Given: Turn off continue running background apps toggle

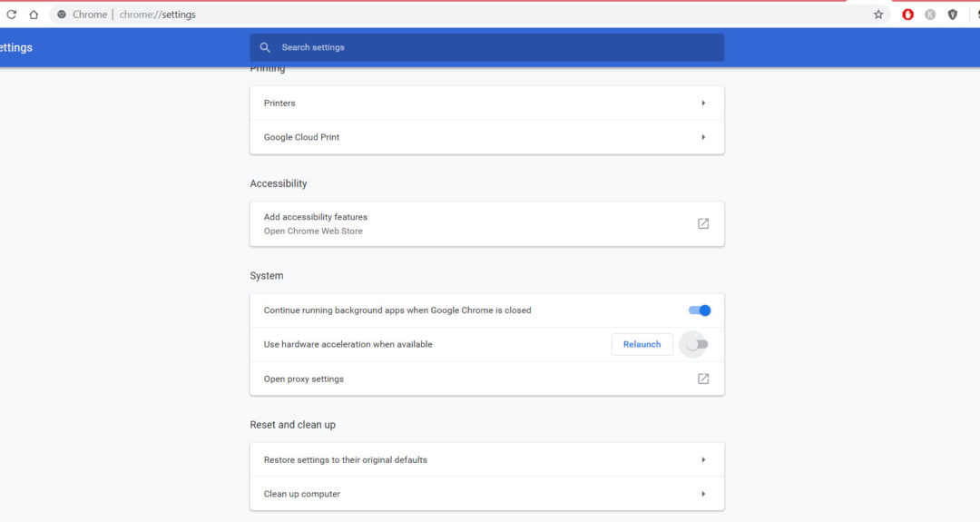Looking at the screenshot, I should click(x=700, y=310).
